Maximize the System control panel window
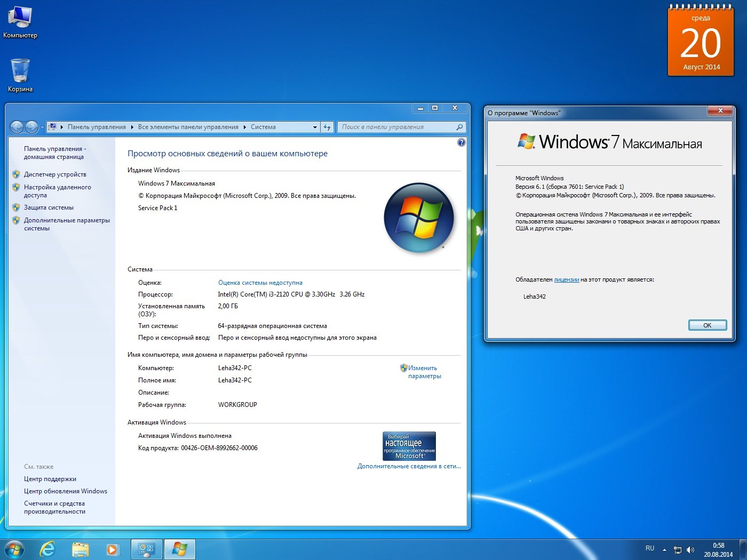 [435, 108]
